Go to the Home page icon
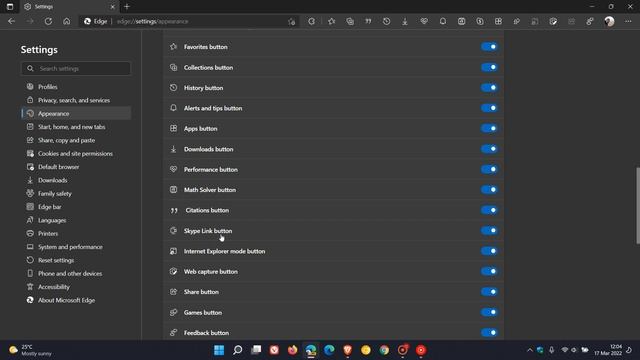The image size is (640, 360). [x=67, y=21]
